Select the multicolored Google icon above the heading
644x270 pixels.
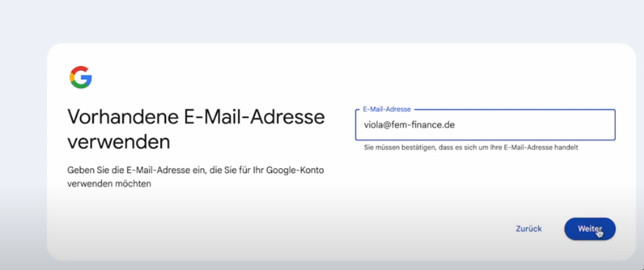pyautogui.click(x=80, y=77)
